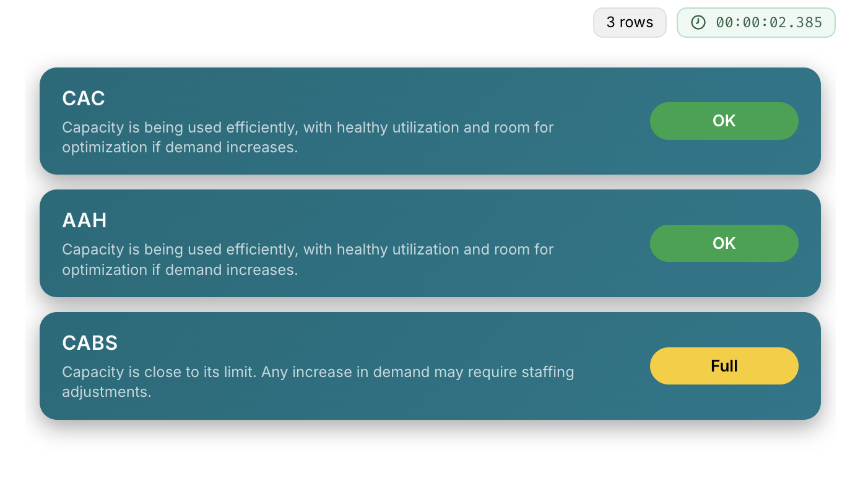Click the AAH card heading

click(84, 220)
